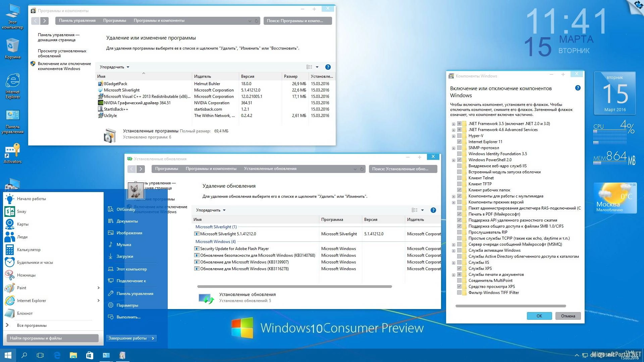Open the Этот компьютер desktop icon
The image size is (644, 362).
click(12, 17)
